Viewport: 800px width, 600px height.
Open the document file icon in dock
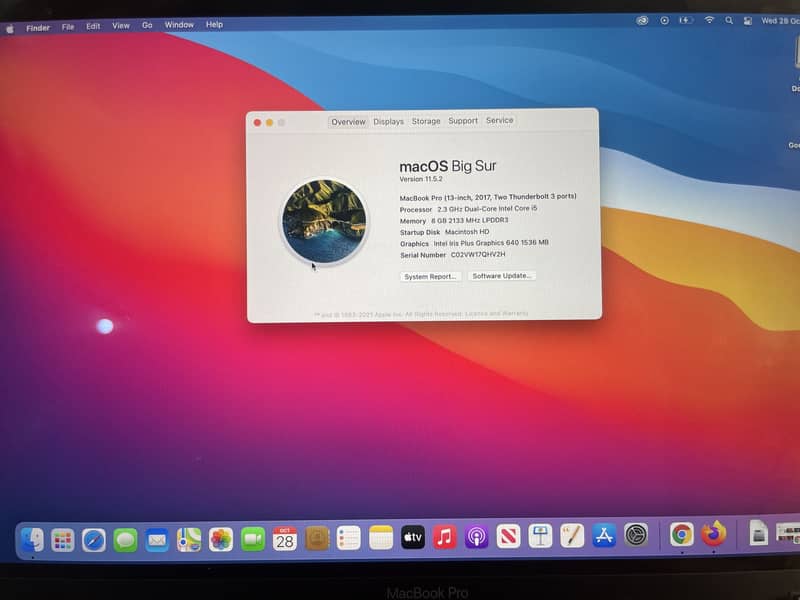tap(759, 533)
